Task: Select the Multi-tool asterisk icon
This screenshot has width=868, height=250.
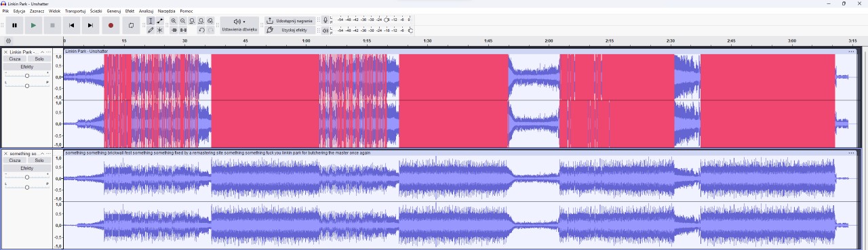Action: (160, 30)
